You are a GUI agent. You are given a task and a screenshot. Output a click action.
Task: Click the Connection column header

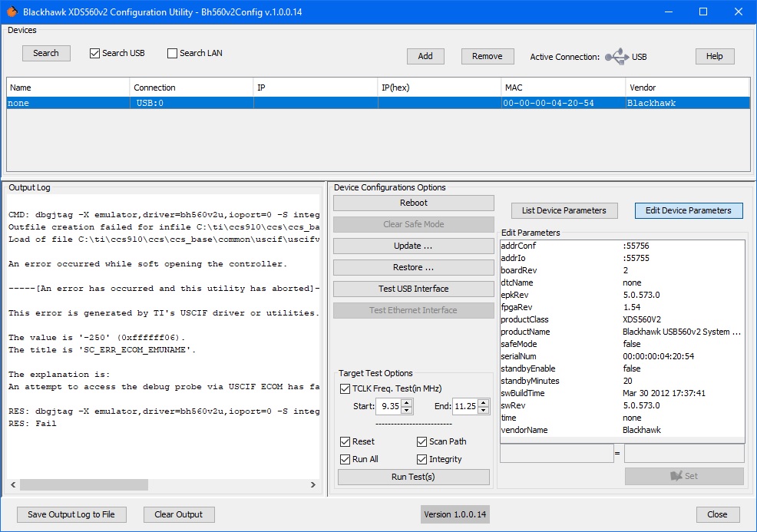coord(192,88)
